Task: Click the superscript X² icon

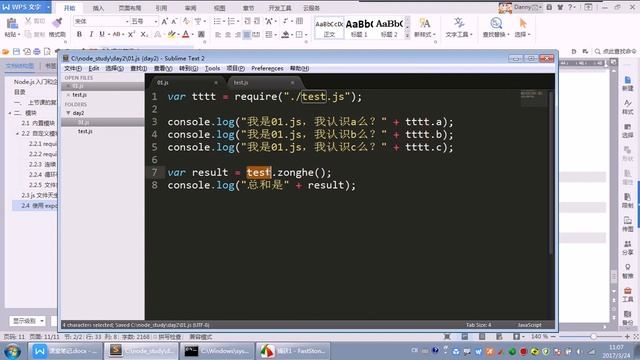Action: tap(131, 35)
